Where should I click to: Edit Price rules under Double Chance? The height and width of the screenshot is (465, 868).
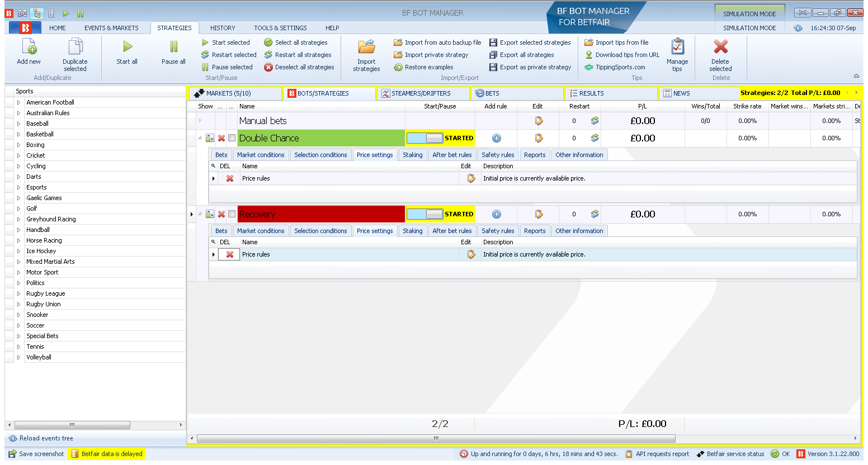click(x=471, y=178)
